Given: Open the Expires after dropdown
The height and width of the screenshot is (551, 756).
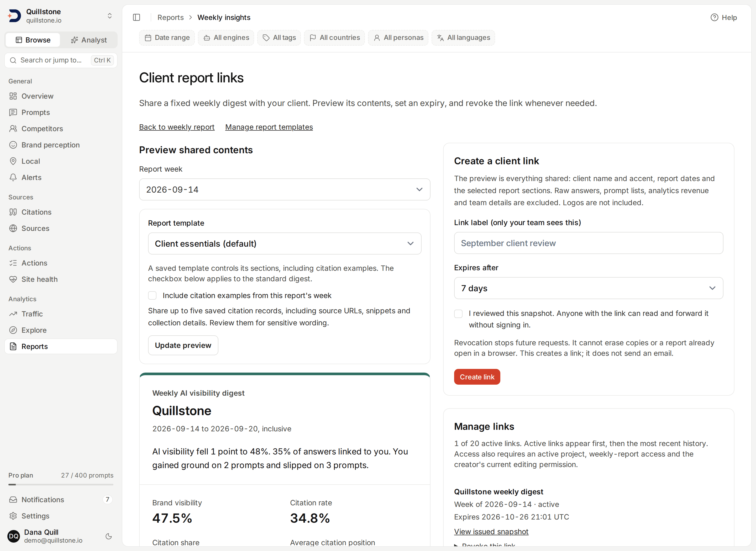Looking at the screenshot, I should click(589, 288).
